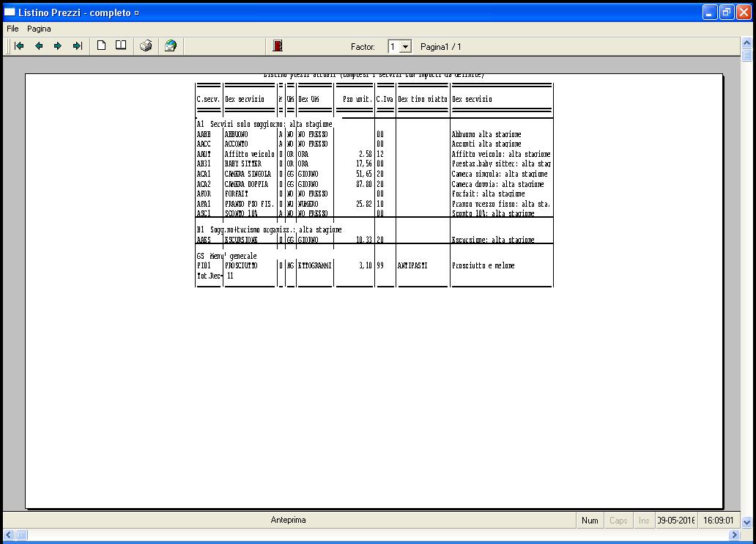Click the date field in status bar
756x544 pixels.
pos(676,521)
